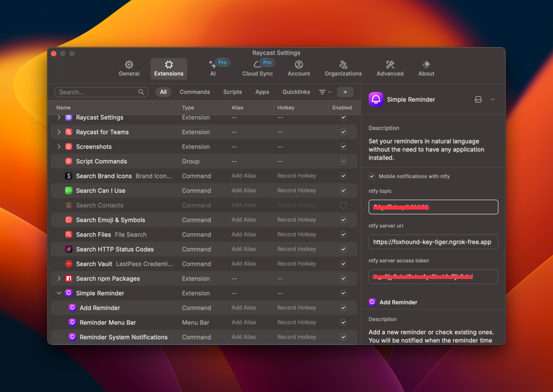This screenshot has height=392, width=553.
Task: Open the General settings tab
Action: click(x=129, y=69)
